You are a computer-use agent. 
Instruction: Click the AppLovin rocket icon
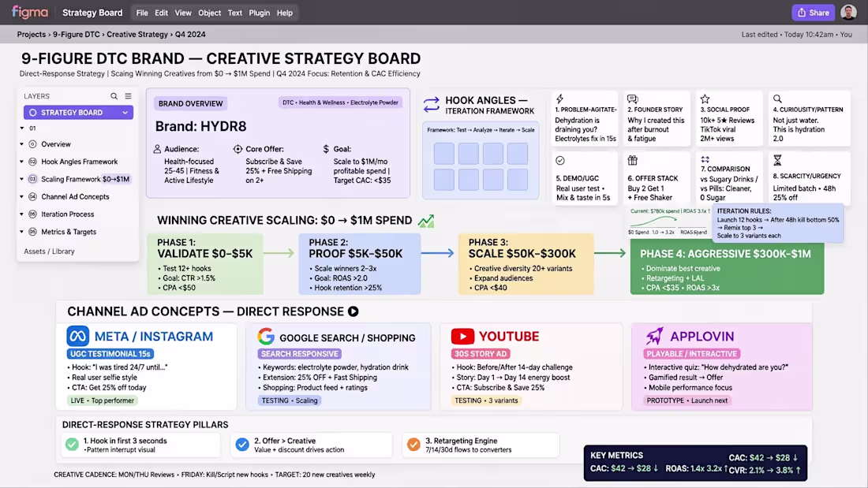coord(654,336)
